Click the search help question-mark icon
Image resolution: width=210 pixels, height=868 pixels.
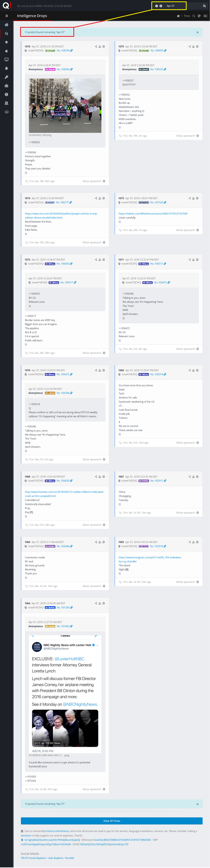[156, 6]
